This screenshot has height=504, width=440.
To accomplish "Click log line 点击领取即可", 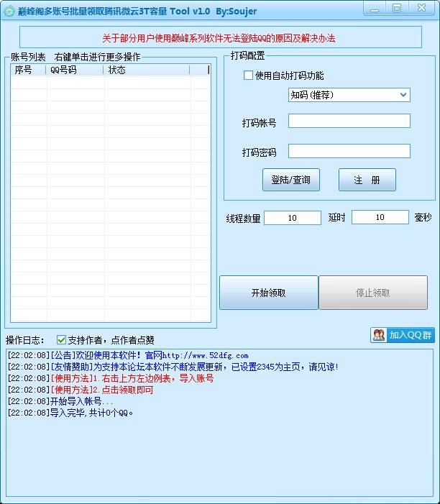I will pos(81,390).
